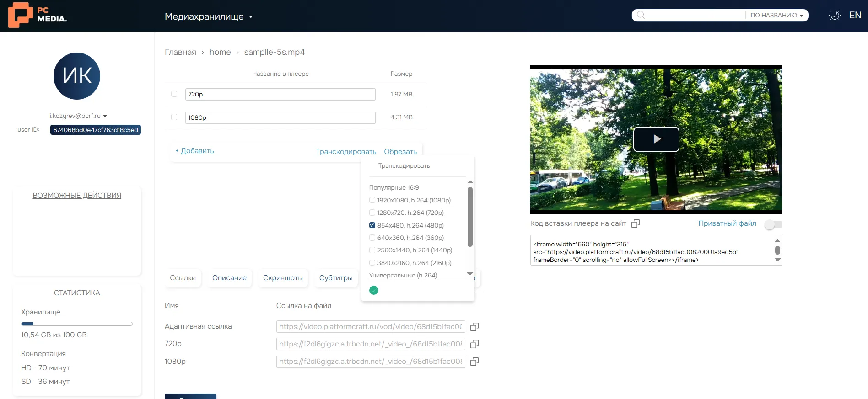
Task: Click the 4,31 MB size value
Action: [x=401, y=117]
